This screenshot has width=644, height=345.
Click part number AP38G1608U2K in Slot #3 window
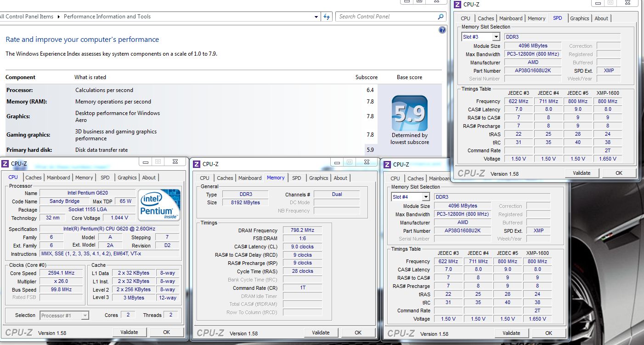click(x=533, y=71)
